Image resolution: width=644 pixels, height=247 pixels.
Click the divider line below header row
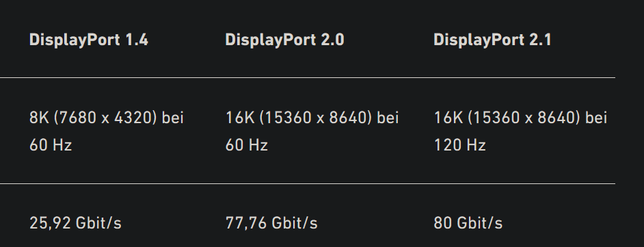[307, 77]
